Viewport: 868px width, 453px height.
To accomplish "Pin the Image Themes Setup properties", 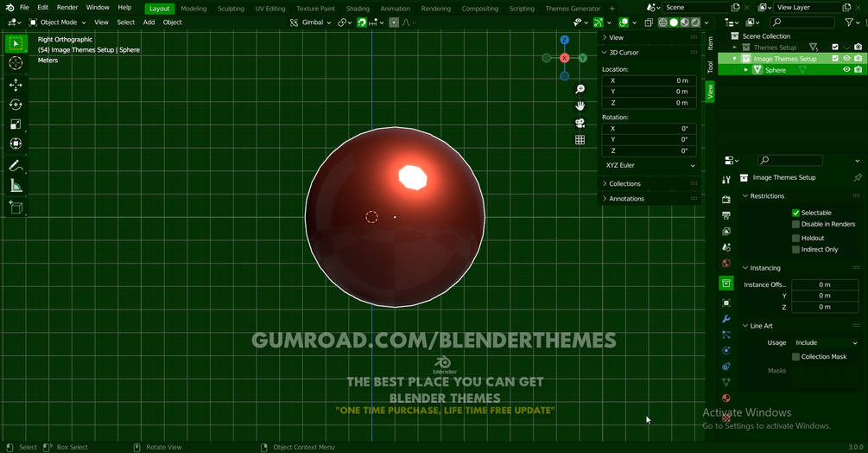I will [858, 178].
